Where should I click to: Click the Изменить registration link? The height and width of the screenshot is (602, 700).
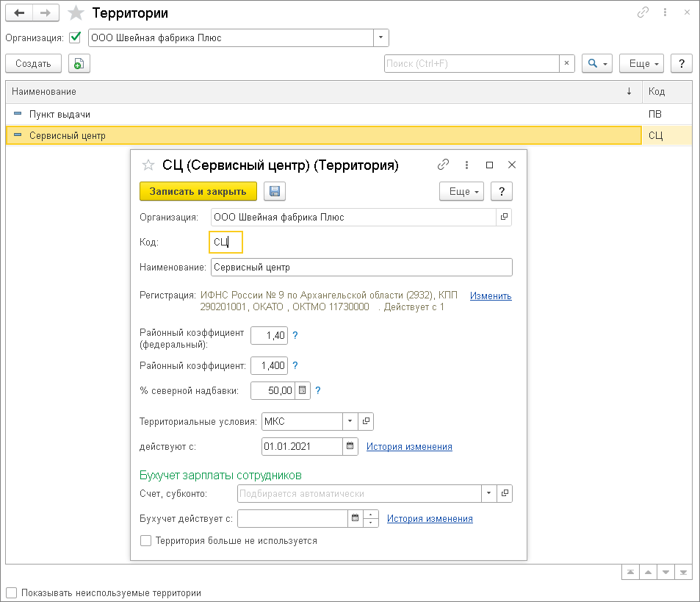pos(491,295)
